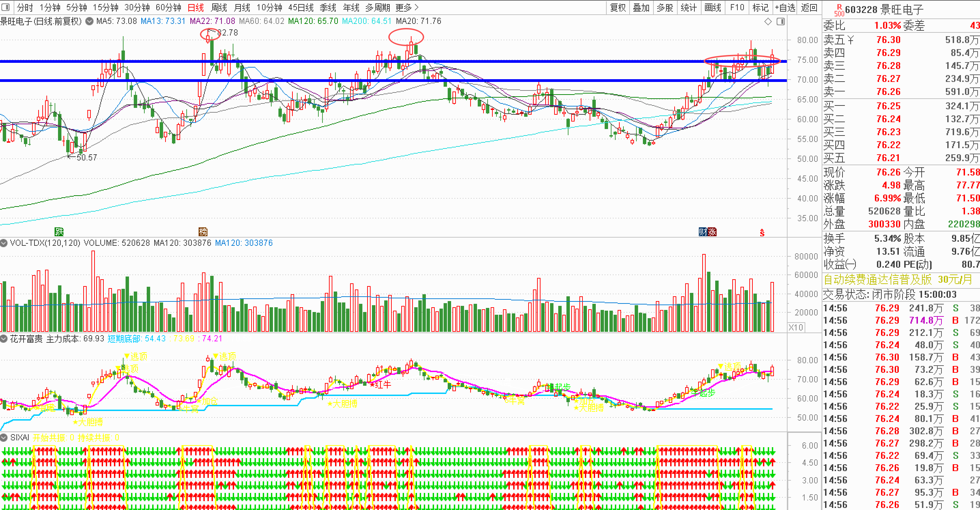This screenshot has width=980, height=510.
Task: Click the red 涨 event marker
Action: 712,232
